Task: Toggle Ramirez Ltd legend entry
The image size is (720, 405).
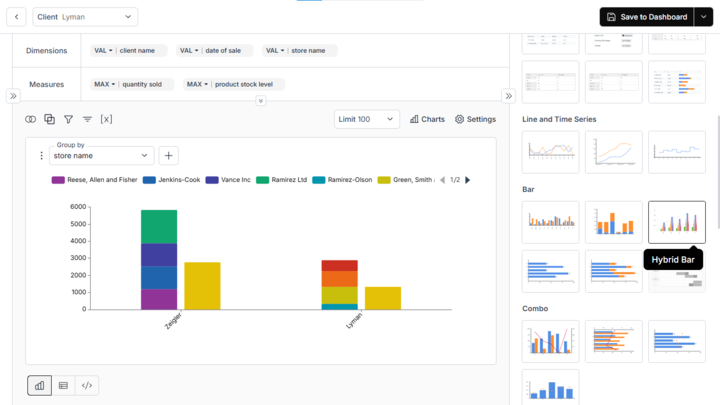Action: [281, 180]
